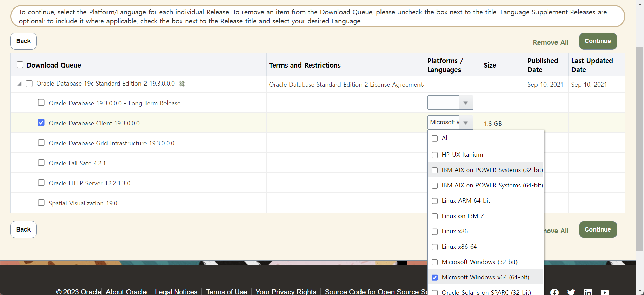The height and width of the screenshot is (295, 644).
Task: Open Oracle's LinkedIn page icon
Action: (588, 292)
